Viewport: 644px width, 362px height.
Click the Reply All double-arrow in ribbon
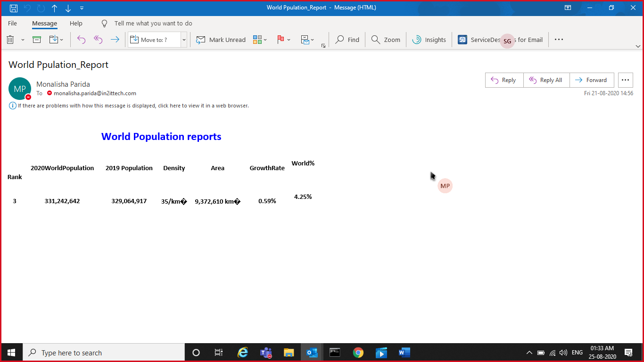pos(98,40)
